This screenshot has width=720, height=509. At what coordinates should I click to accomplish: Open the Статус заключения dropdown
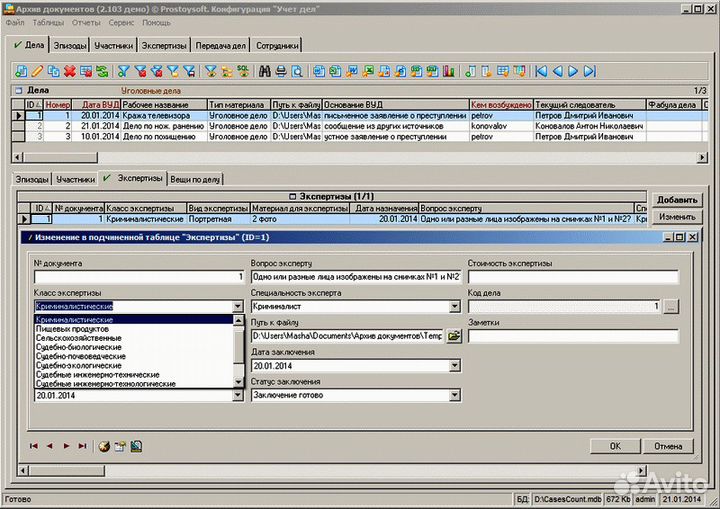[x=453, y=395]
